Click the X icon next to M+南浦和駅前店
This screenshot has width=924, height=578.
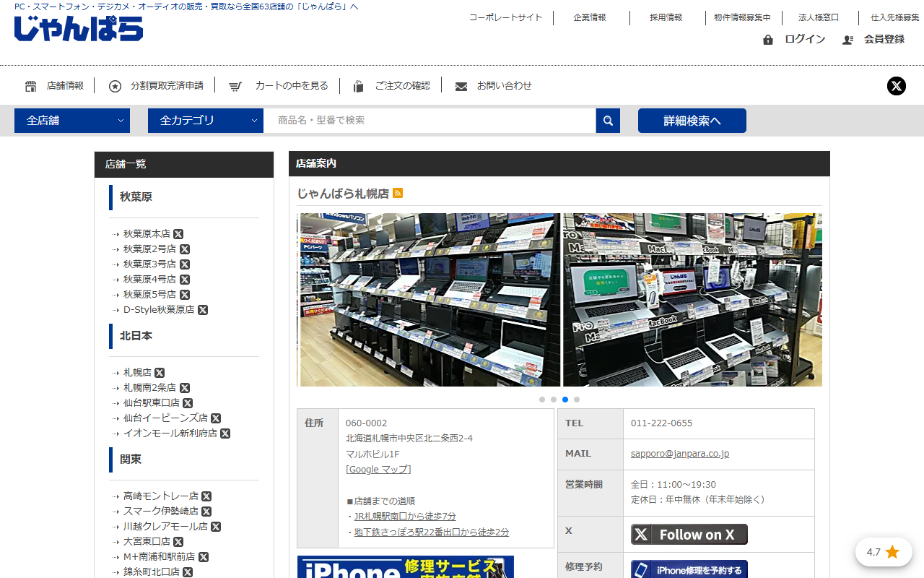pyautogui.click(x=204, y=557)
